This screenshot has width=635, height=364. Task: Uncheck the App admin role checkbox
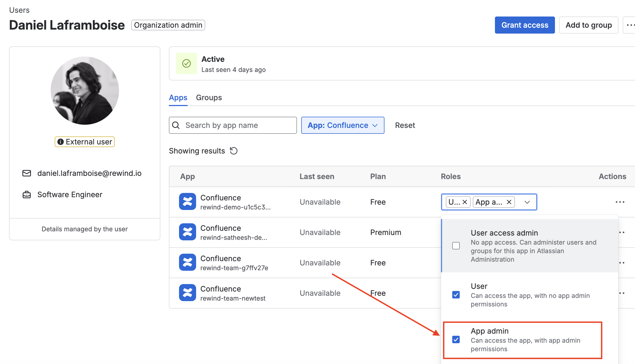click(456, 339)
